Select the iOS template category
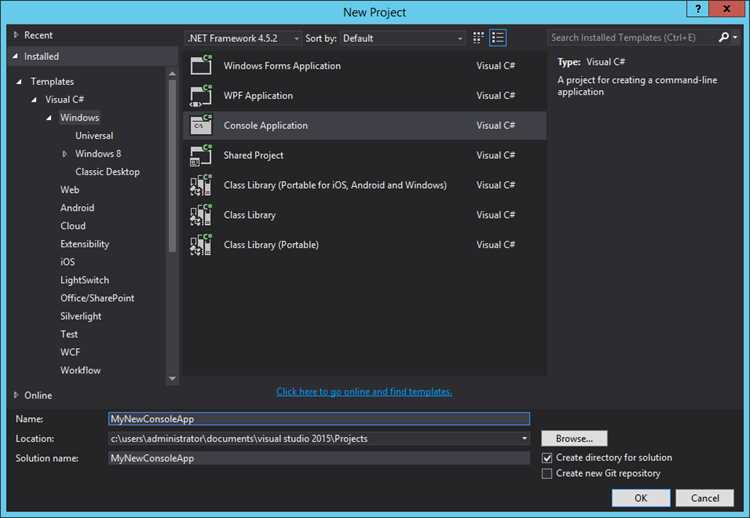The image size is (750, 518). 67,262
